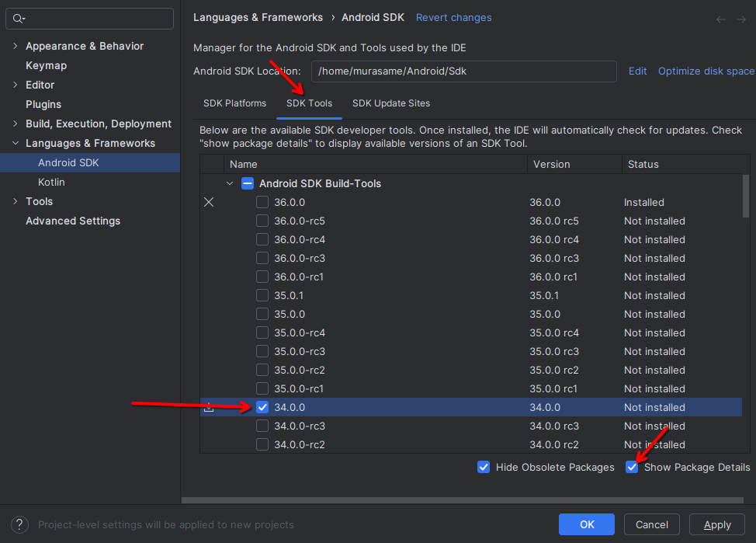Viewport: 756px width, 543px height.
Task: Disable Show Package Details
Action: coord(633,467)
